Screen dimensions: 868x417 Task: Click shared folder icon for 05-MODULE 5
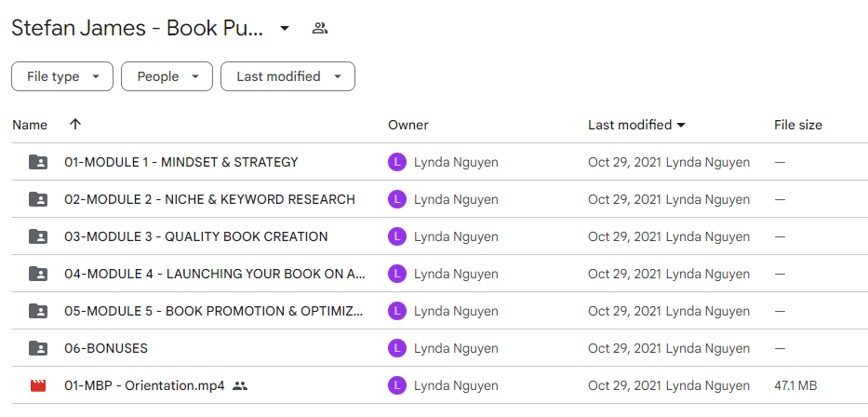pos(37,311)
